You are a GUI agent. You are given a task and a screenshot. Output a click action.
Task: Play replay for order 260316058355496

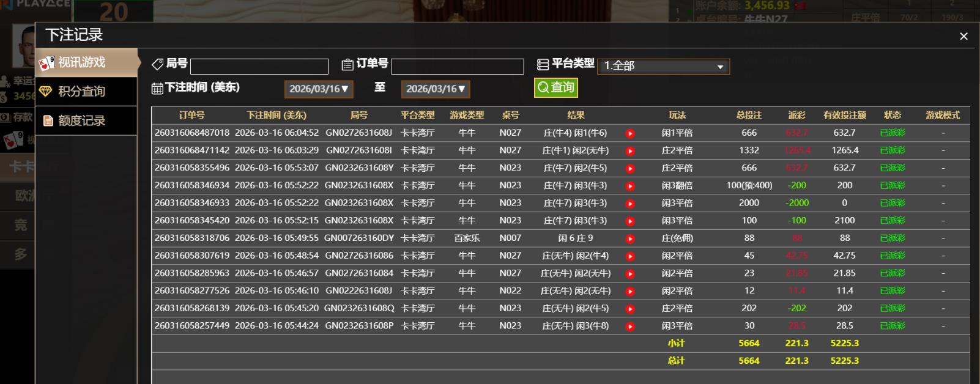point(630,169)
